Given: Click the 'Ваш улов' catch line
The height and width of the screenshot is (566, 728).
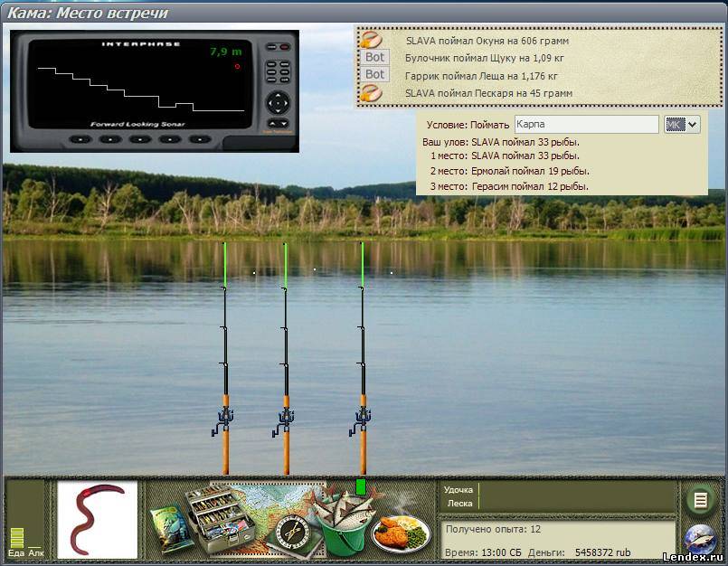Looking at the screenshot, I should pyautogui.click(x=500, y=142).
